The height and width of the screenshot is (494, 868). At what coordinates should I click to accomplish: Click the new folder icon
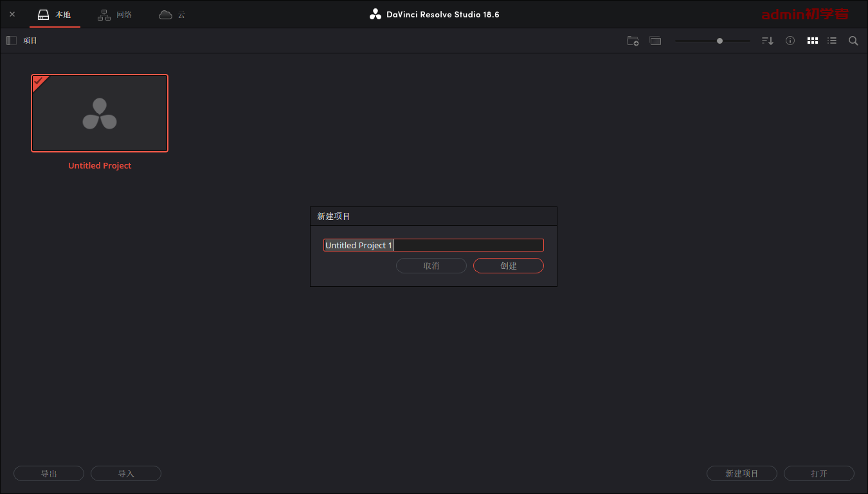[633, 41]
